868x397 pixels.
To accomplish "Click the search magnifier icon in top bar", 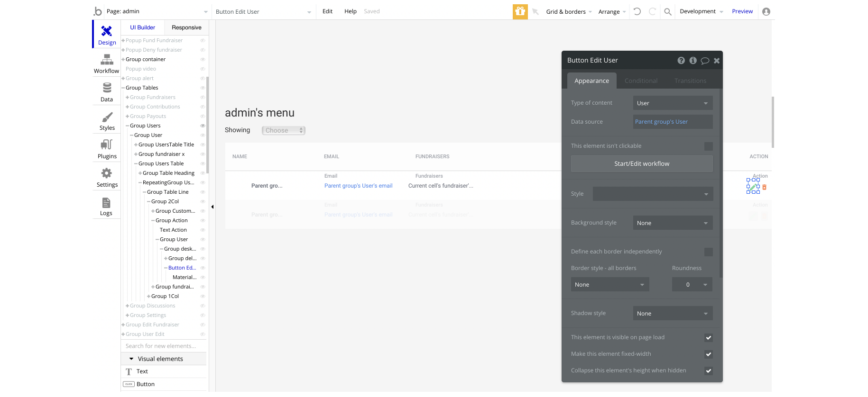I will pos(667,11).
